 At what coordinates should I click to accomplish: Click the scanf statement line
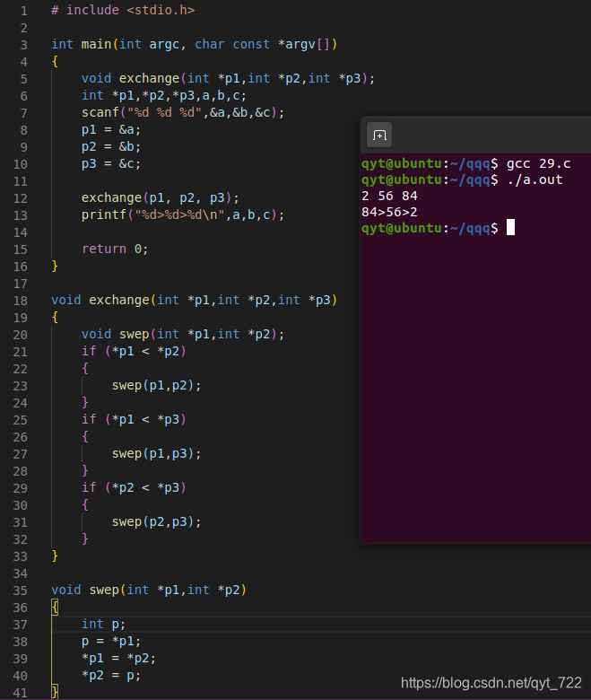pos(182,112)
